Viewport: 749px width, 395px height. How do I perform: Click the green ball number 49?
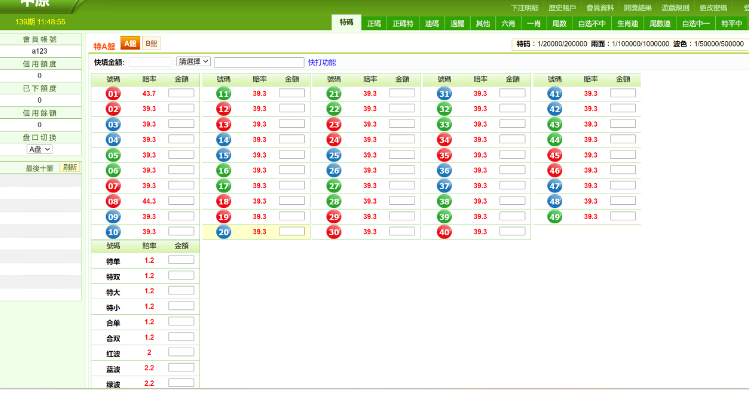tap(555, 217)
